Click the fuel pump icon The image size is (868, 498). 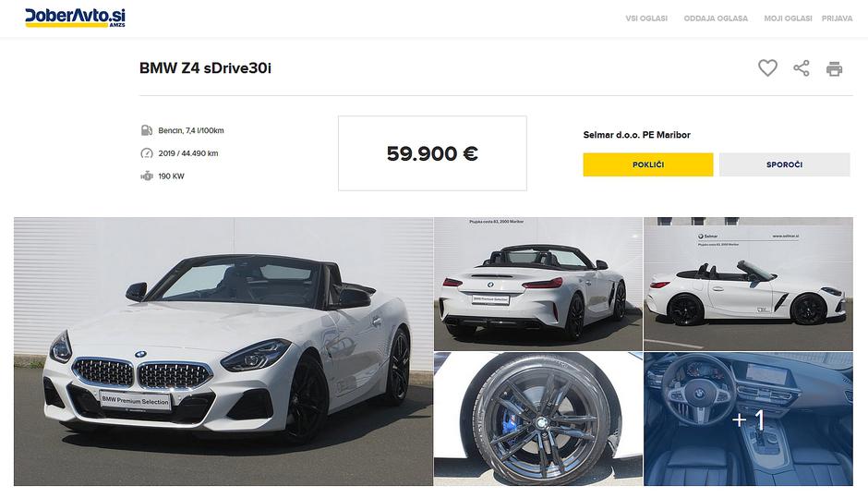click(x=147, y=130)
